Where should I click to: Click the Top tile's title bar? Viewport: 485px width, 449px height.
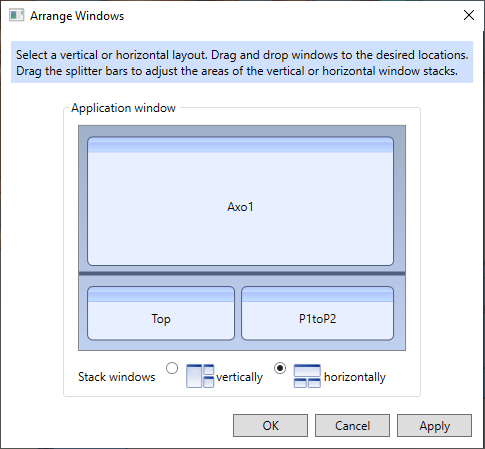coord(161,294)
